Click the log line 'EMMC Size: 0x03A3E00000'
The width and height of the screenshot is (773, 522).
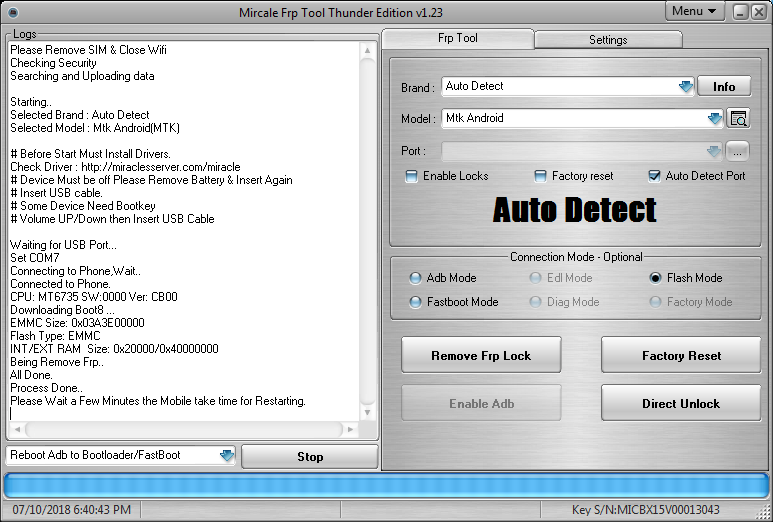(77, 323)
